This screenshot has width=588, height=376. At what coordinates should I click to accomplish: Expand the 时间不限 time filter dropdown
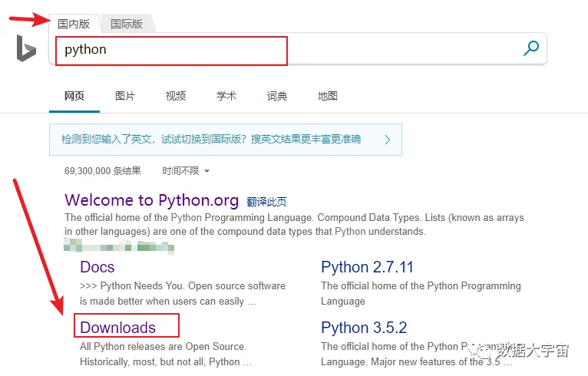pos(186,171)
